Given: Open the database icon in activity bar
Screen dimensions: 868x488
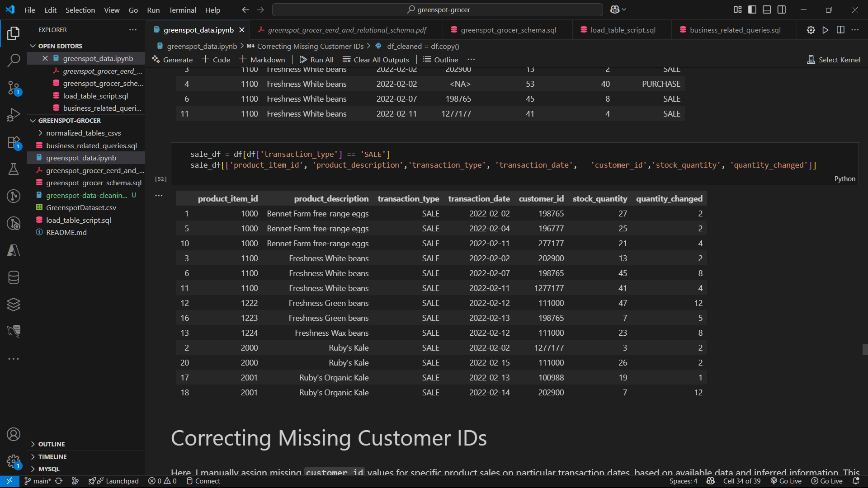Looking at the screenshot, I should [x=14, y=277].
